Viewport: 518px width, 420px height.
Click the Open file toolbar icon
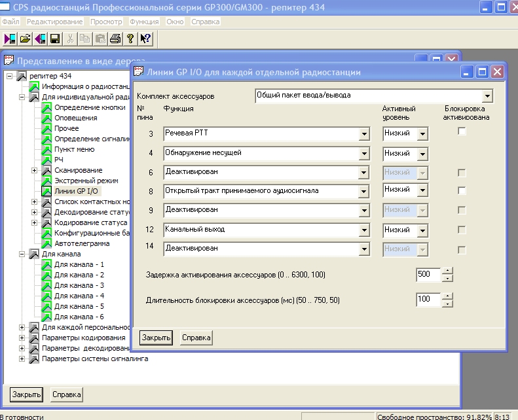point(25,39)
